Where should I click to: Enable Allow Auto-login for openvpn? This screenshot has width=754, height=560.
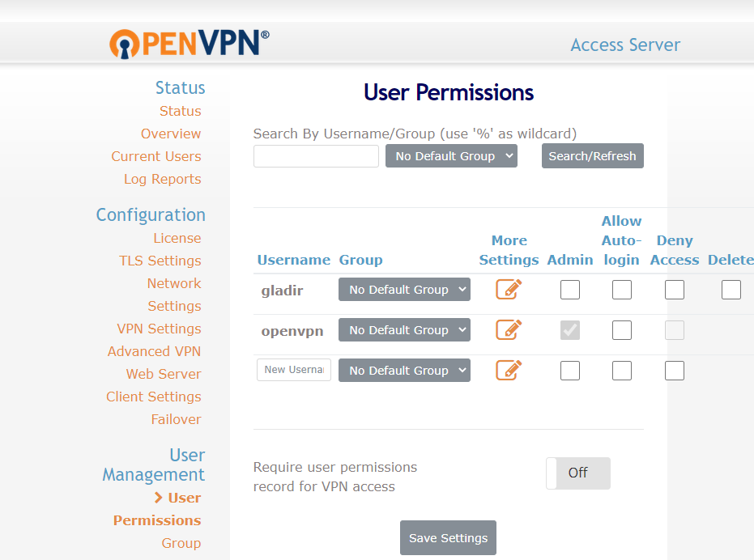click(x=622, y=330)
